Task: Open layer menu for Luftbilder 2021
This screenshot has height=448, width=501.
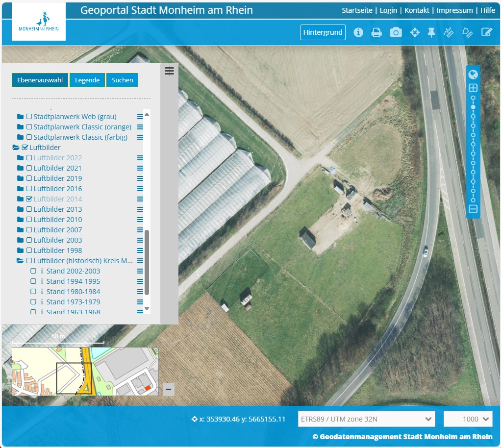Action: pyautogui.click(x=140, y=168)
